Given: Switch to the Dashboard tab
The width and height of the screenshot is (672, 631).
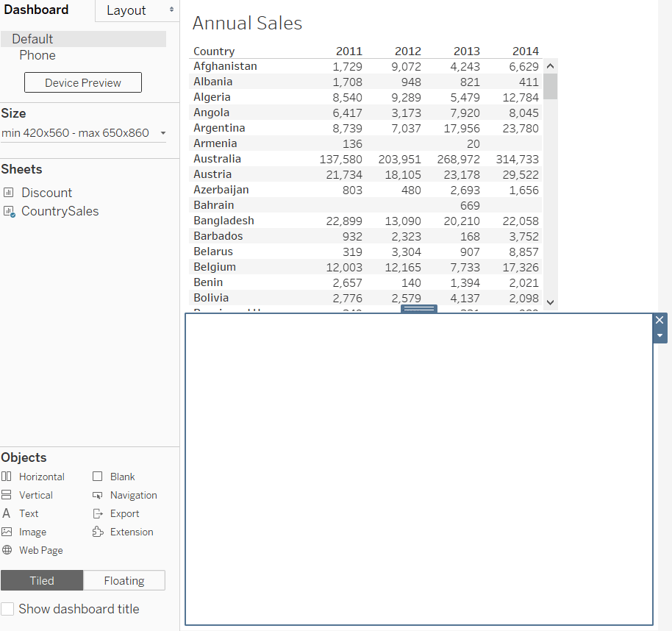Looking at the screenshot, I should point(35,10).
